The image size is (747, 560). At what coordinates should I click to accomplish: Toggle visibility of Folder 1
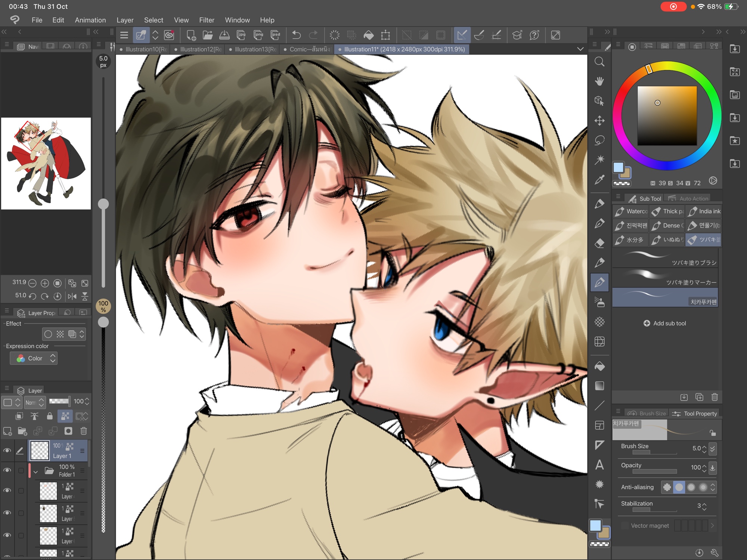point(7,470)
